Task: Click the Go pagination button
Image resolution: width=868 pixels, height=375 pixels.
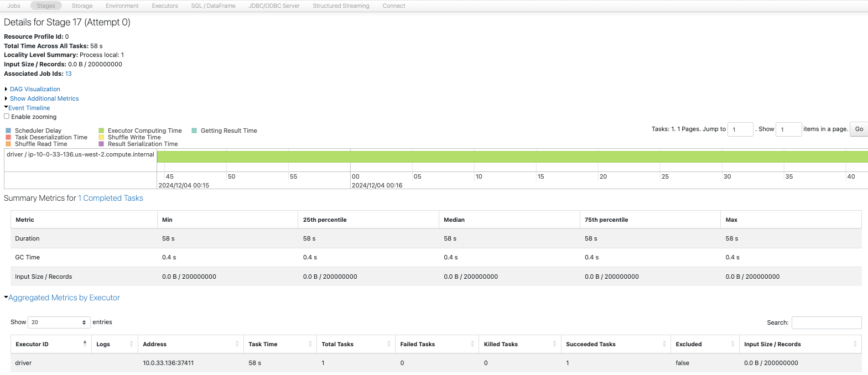Action: [859, 129]
